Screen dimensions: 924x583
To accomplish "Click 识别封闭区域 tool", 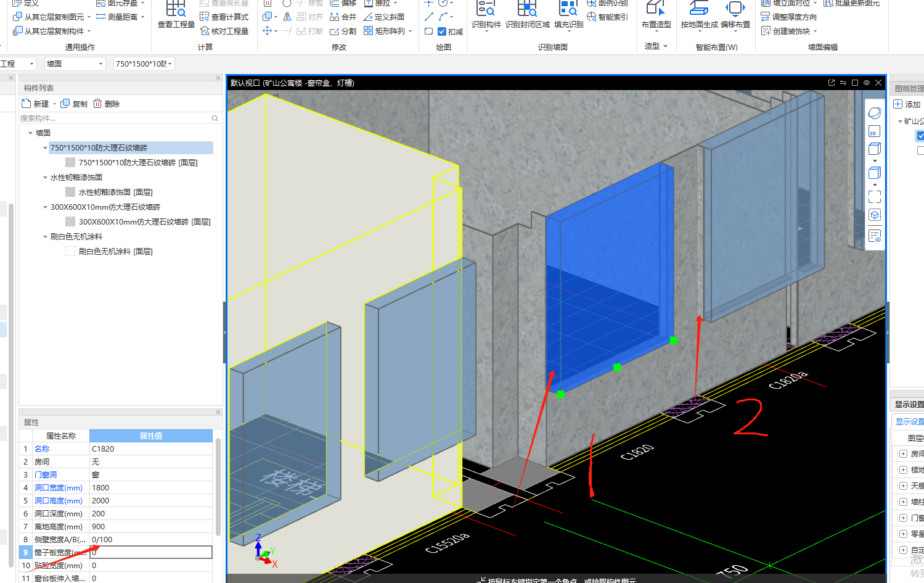I will (x=528, y=15).
